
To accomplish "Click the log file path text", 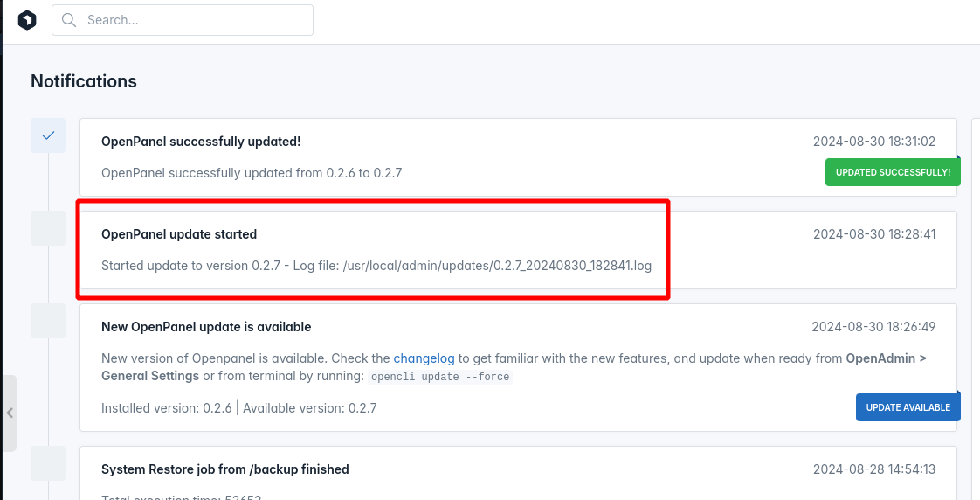I will (498, 266).
